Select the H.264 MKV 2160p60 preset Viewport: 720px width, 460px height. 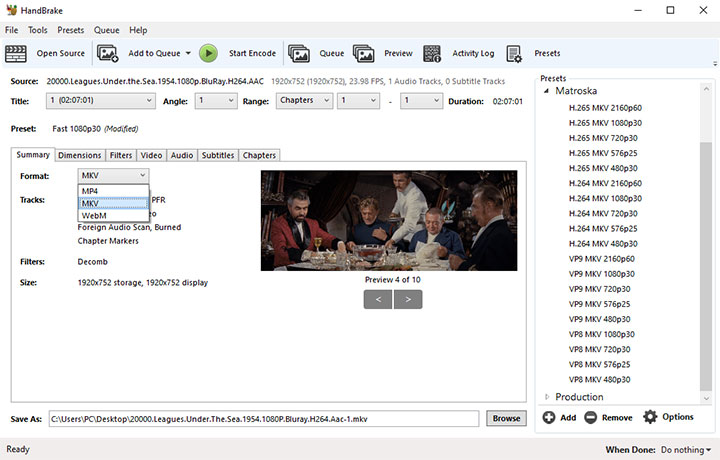click(605, 183)
